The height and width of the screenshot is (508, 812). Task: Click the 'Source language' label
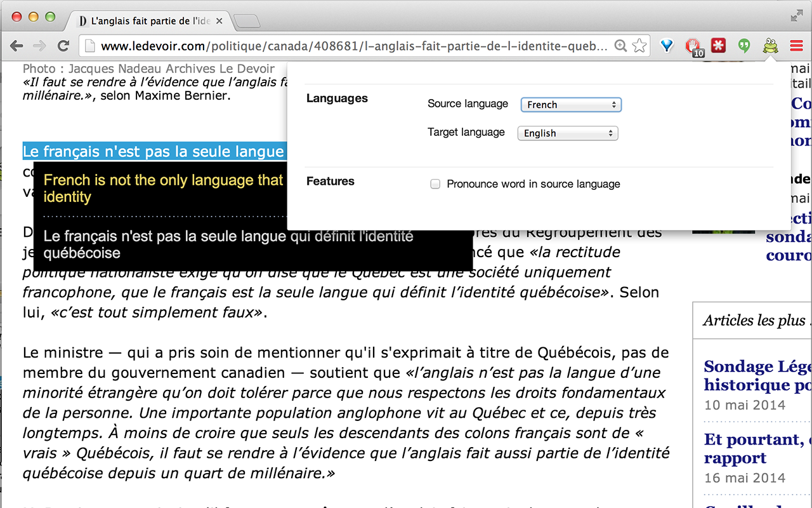[468, 104]
